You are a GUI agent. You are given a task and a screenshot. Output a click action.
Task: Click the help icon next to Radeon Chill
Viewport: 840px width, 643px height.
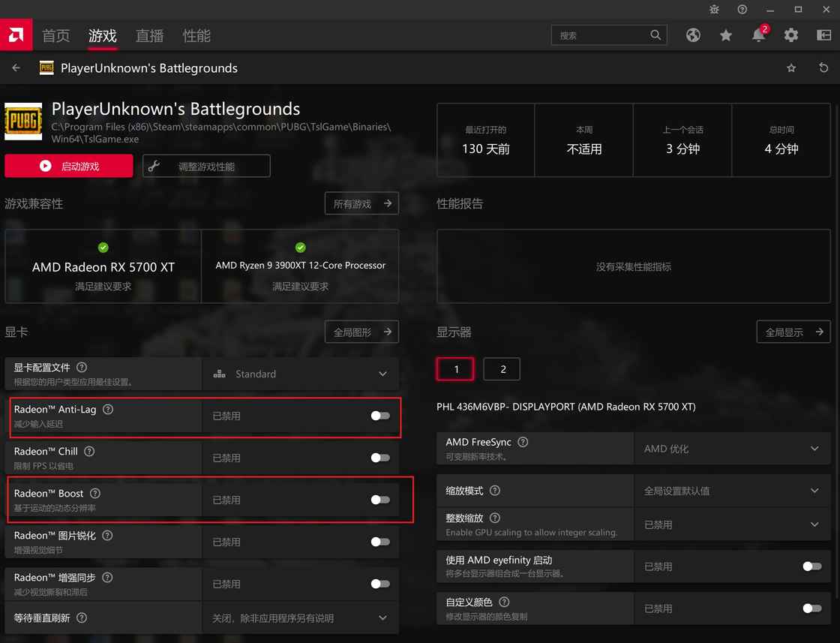click(x=89, y=451)
